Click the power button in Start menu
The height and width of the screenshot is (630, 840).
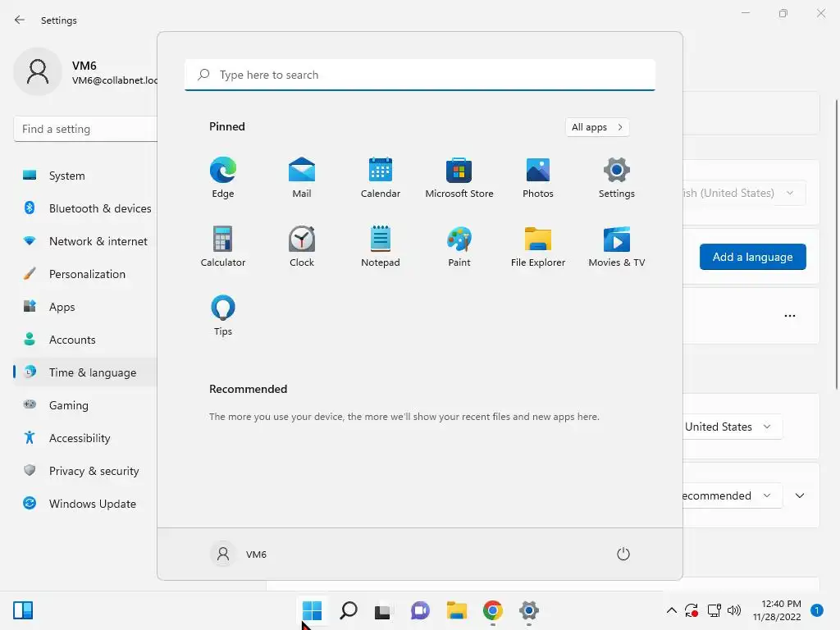tap(623, 554)
